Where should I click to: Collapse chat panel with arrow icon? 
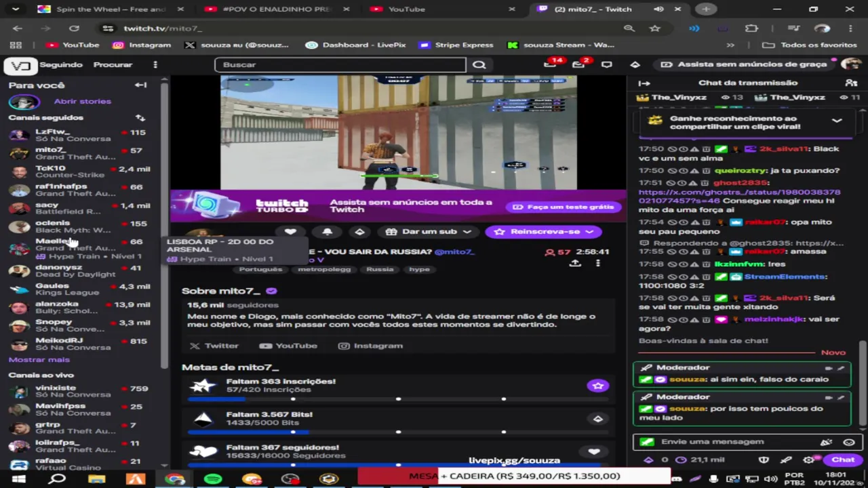pos(644,83)
